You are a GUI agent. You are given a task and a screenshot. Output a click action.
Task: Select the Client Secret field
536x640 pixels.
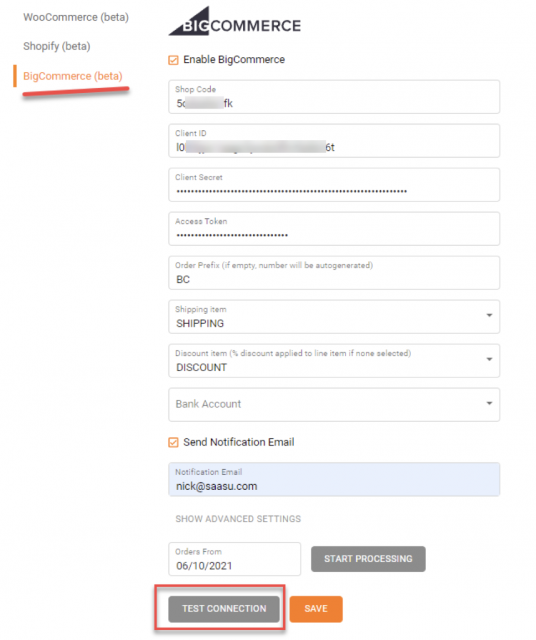click(x=334, y=185)
